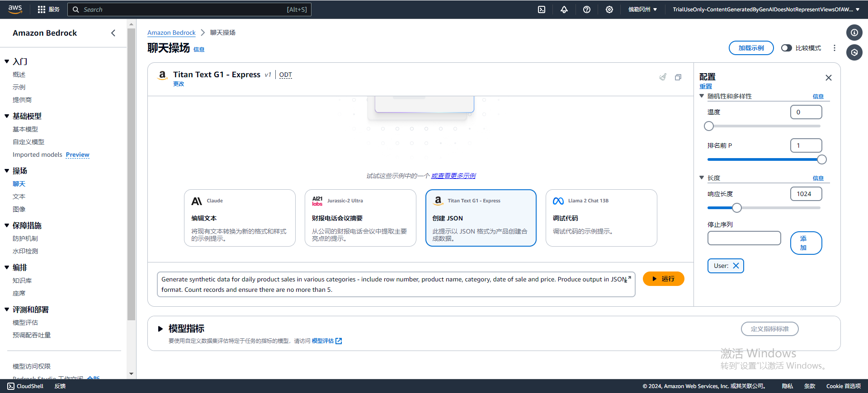Click the response length slider handle
The height and width of the screenshot is (393, 868).
pyautogui.click(x=737, y=208)
